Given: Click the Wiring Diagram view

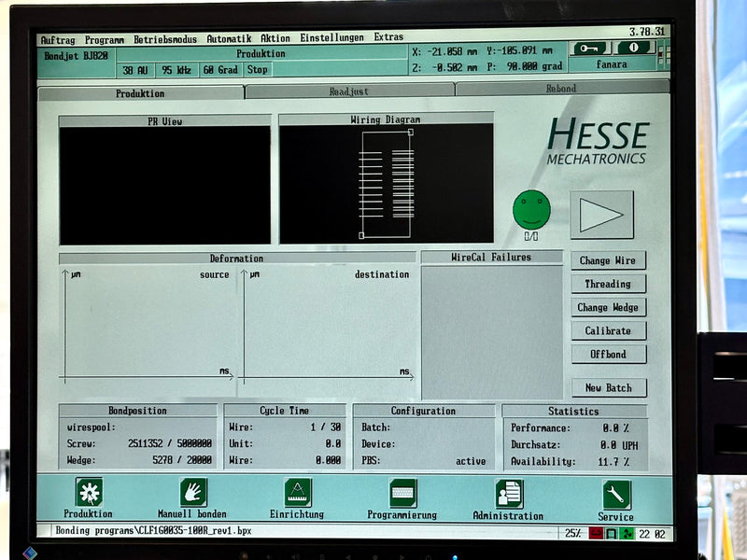Looking at the screenshot, I should click(387, 183).
